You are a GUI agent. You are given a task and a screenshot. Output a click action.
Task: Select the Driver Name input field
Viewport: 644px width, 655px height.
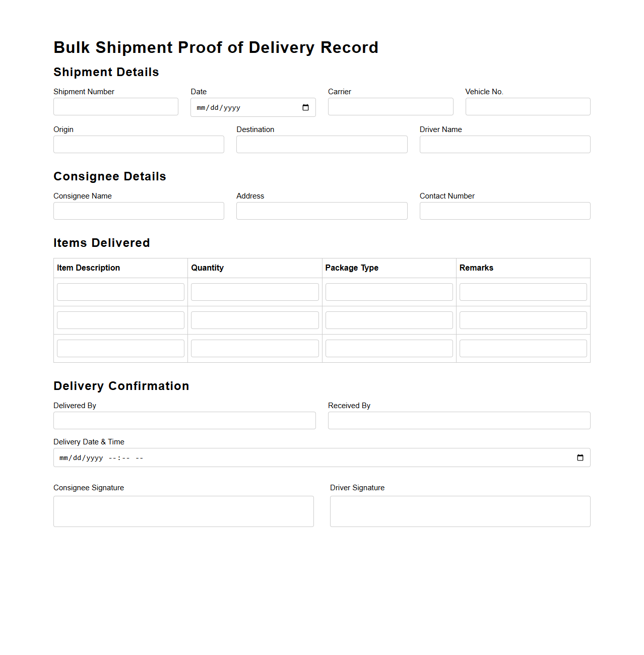504,144
